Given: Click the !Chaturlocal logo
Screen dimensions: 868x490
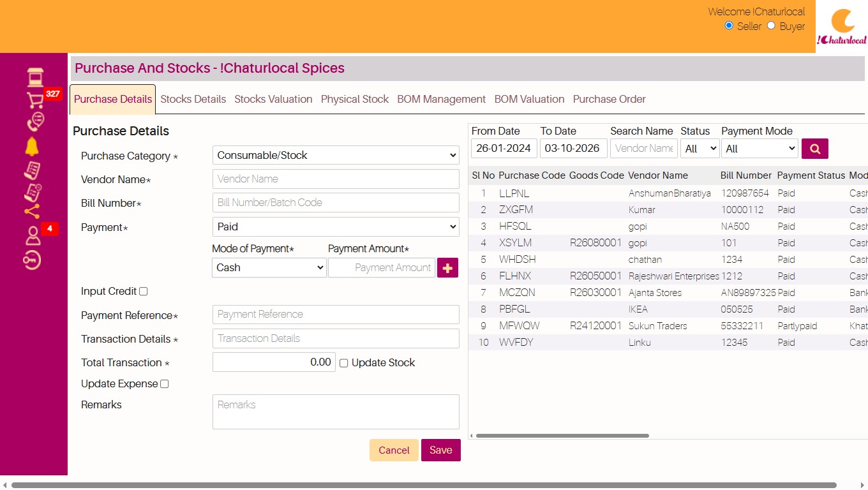Looking at the screenshot, I should (x=842, y=27).
